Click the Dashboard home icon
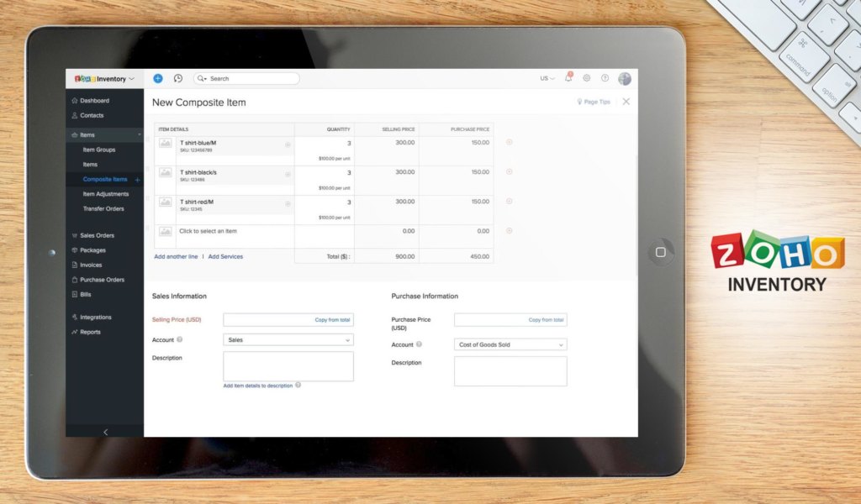The image size is (861, 504). pos(76,100)
